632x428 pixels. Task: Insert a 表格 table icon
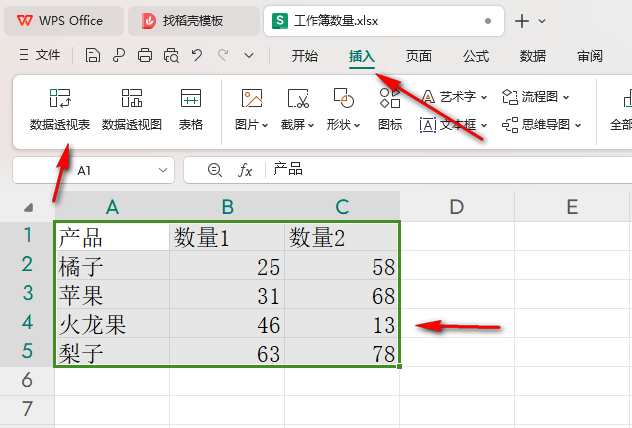(x=191, y=98)
